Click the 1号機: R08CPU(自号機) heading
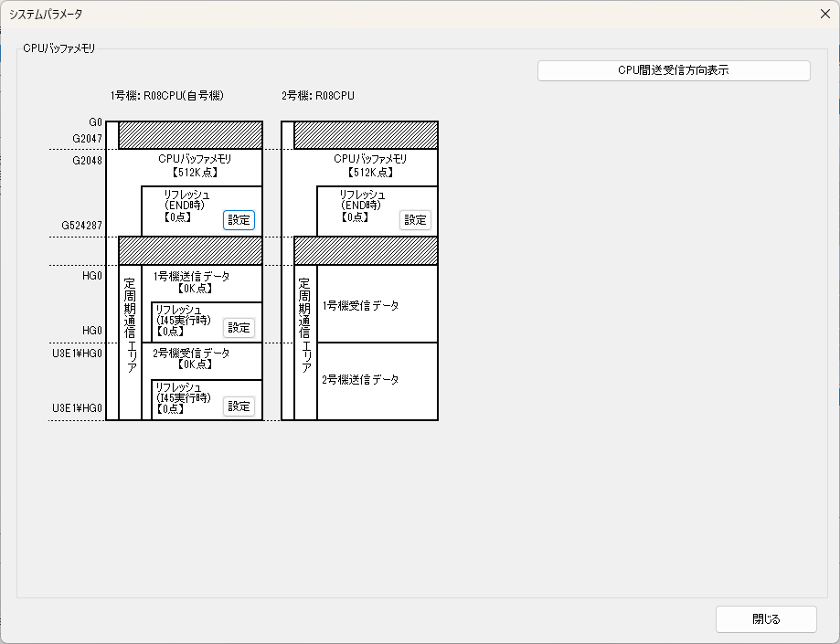The height and width of the screenshot is (644, 840). tap(166, 95)
